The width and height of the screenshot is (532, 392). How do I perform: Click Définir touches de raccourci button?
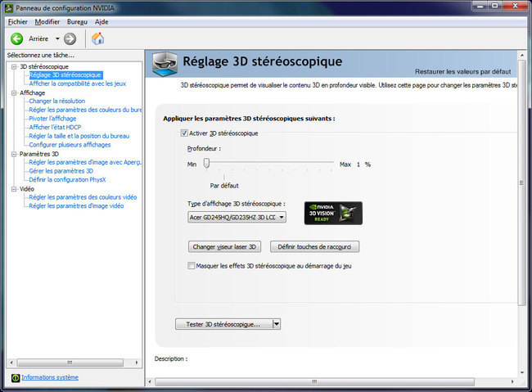point(314,247)
